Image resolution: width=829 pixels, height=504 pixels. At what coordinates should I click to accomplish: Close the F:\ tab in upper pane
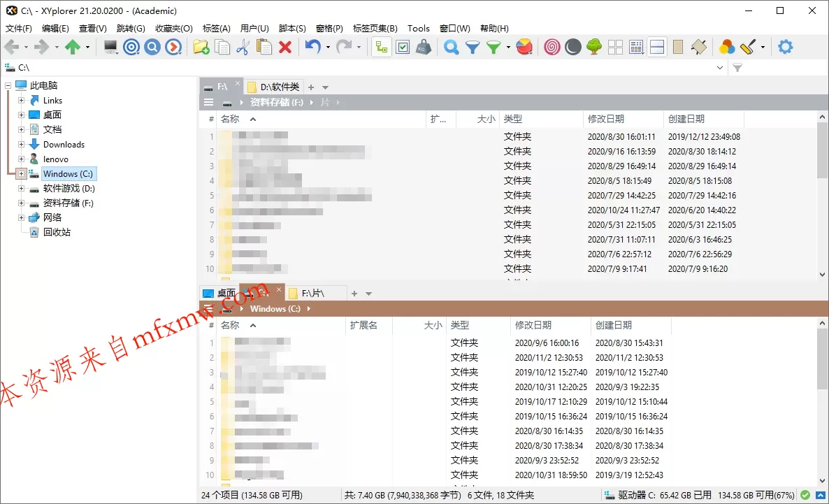pyautogui.click(x=238, y=84)
